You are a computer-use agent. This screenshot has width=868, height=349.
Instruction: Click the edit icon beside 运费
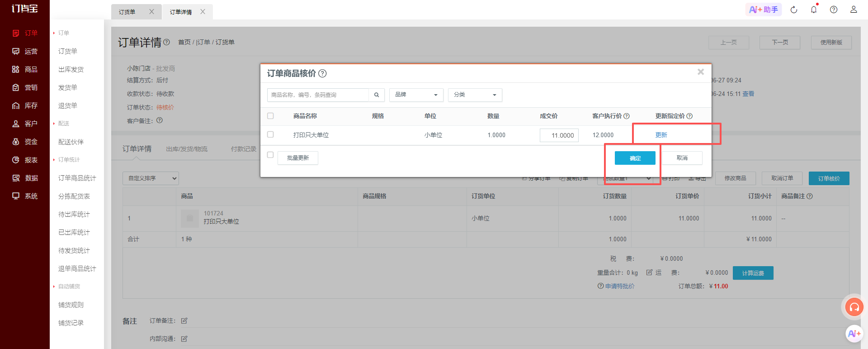pos(650,273)
